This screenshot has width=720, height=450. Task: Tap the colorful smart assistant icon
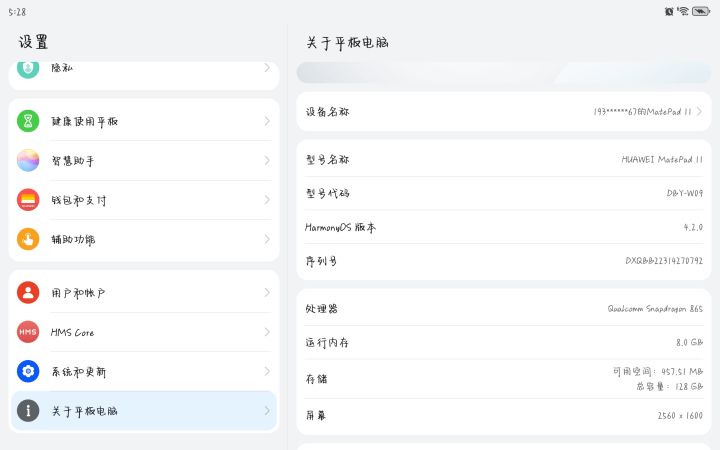28,160
